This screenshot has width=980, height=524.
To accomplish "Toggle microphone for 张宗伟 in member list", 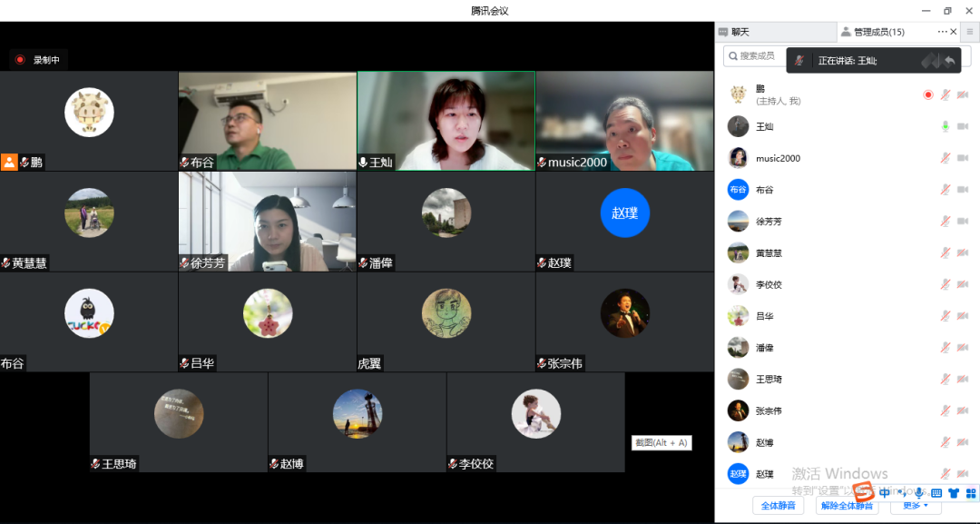I will tap(945, 410).
